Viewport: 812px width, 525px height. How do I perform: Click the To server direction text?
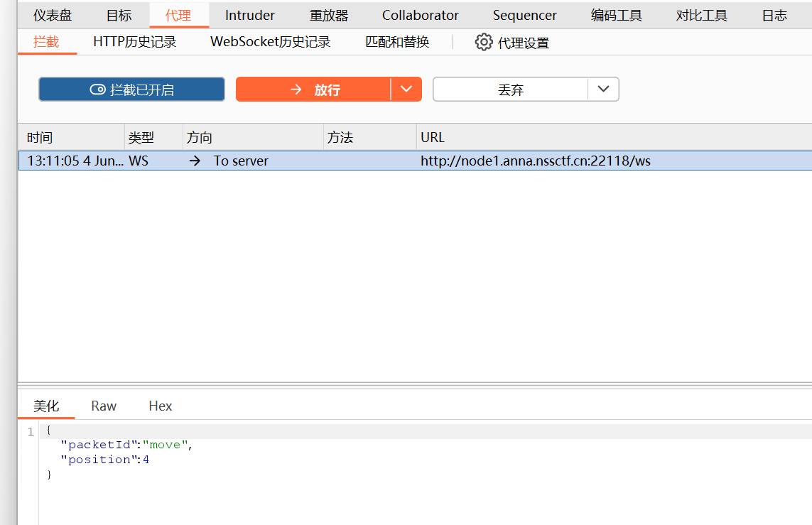(241, 161)
